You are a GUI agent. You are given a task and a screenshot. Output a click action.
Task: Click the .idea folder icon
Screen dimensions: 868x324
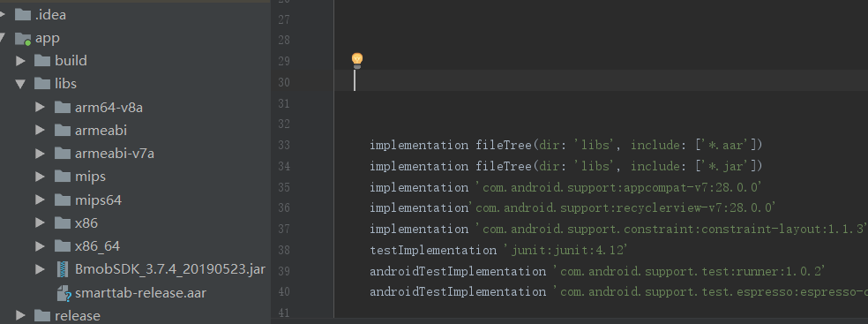22,15
